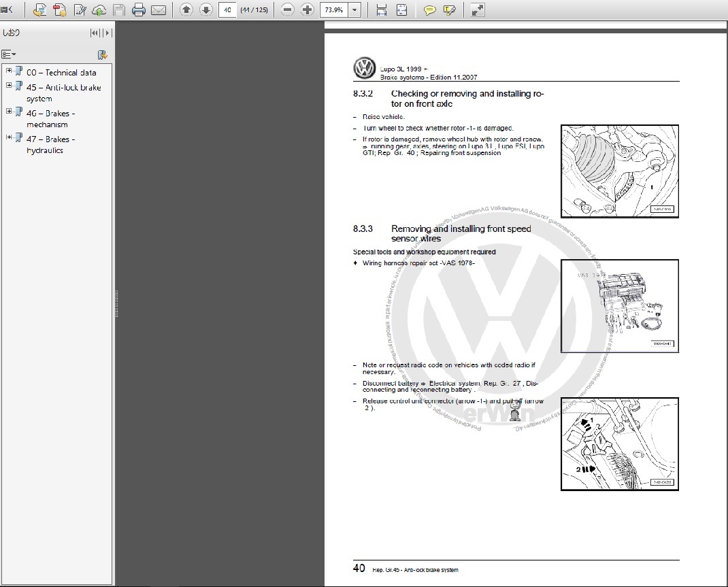Click the VAS 1978 repair set illustration

tap(619, 306)
